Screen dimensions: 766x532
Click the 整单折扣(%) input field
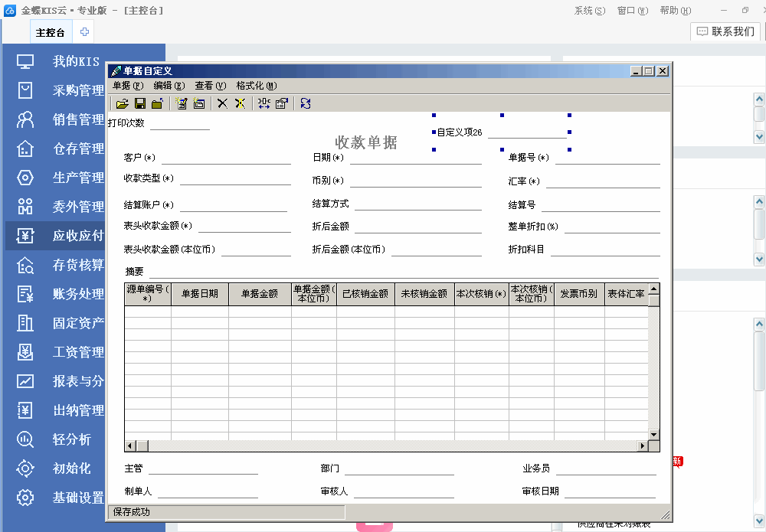pyautogui.click(x=612, y=227)
